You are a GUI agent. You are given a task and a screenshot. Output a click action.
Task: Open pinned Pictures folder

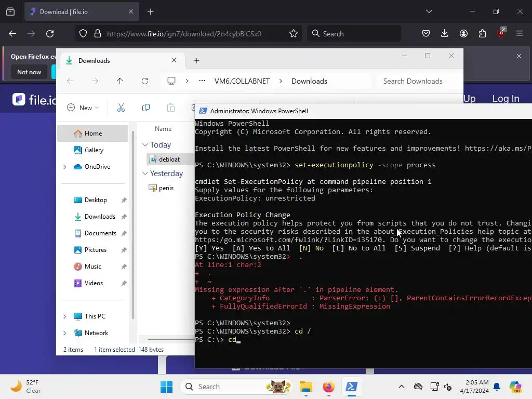click(x=95, y=250)
